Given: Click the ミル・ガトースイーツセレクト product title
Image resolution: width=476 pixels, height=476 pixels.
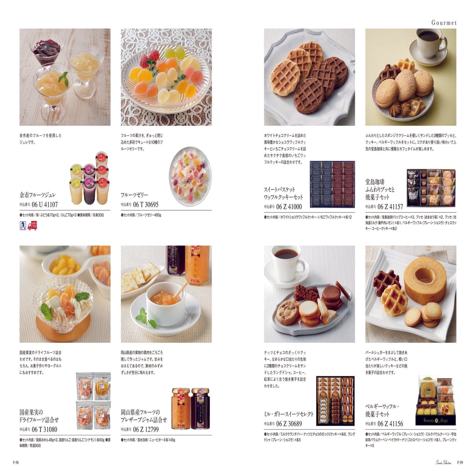Looking at the screenshot, I should click(289, 414).
